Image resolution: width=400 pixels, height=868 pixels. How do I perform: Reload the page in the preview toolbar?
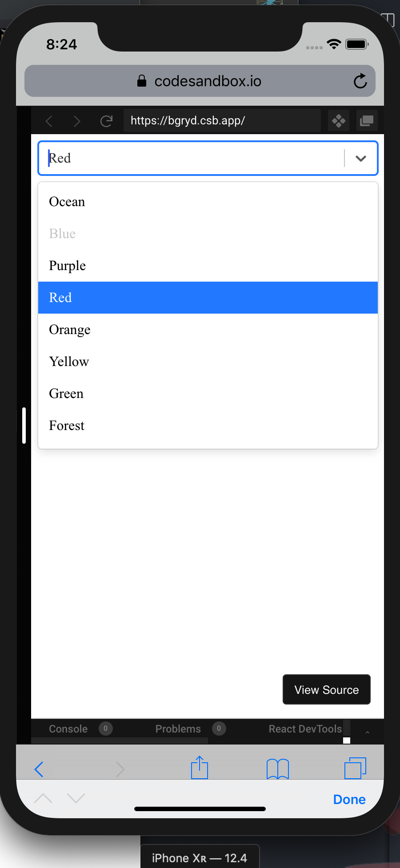106,120
